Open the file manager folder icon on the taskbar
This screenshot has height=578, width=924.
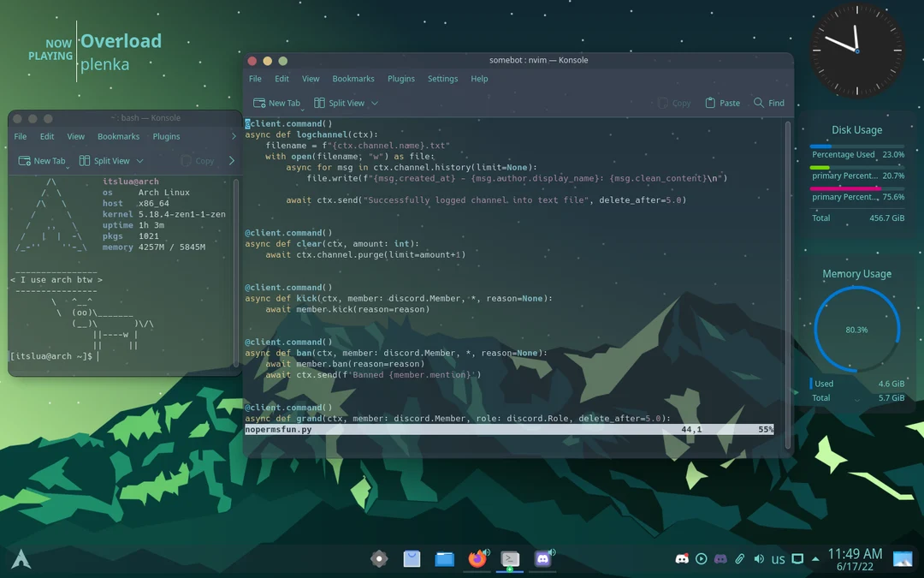coord(444,558)
